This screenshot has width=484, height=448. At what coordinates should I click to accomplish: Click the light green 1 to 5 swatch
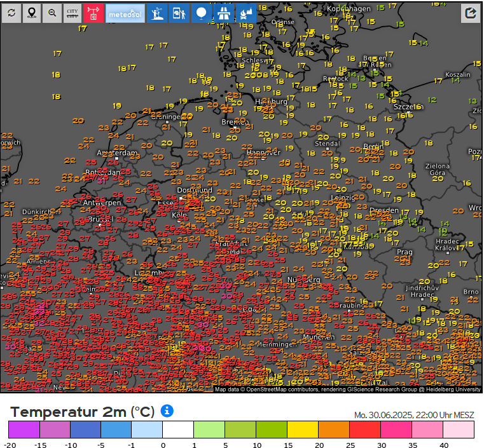click(x=209, y=430)
